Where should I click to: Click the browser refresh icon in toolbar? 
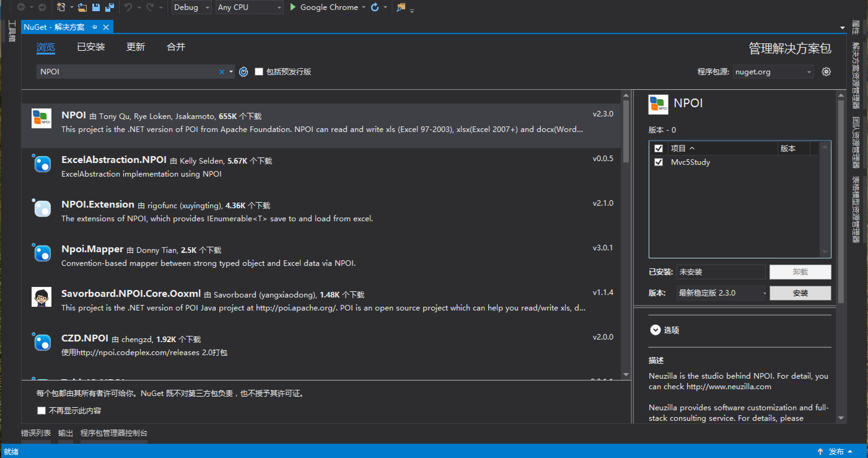[375, 7]
